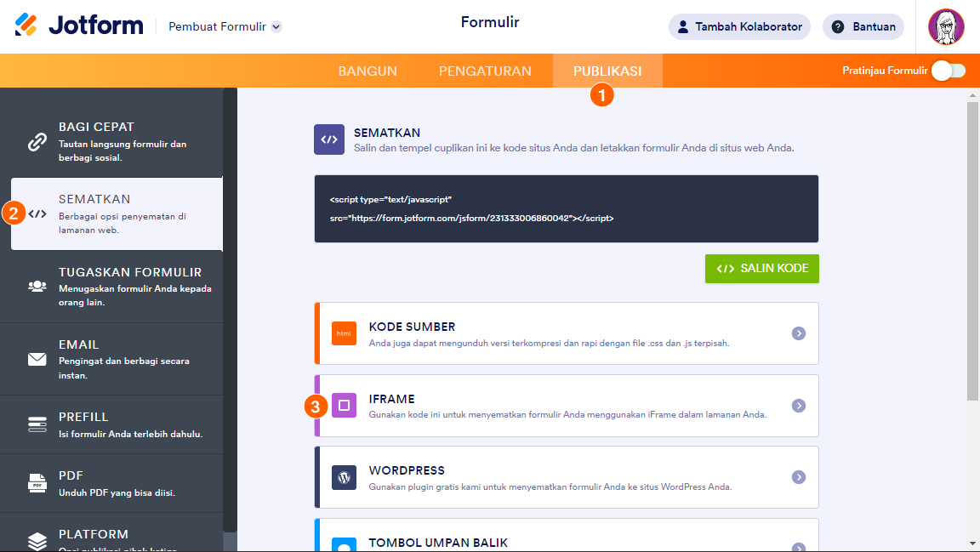980x552 pixels.
Task: Click the Tambah Kolaborator person icon
Action: coord(682,27)
